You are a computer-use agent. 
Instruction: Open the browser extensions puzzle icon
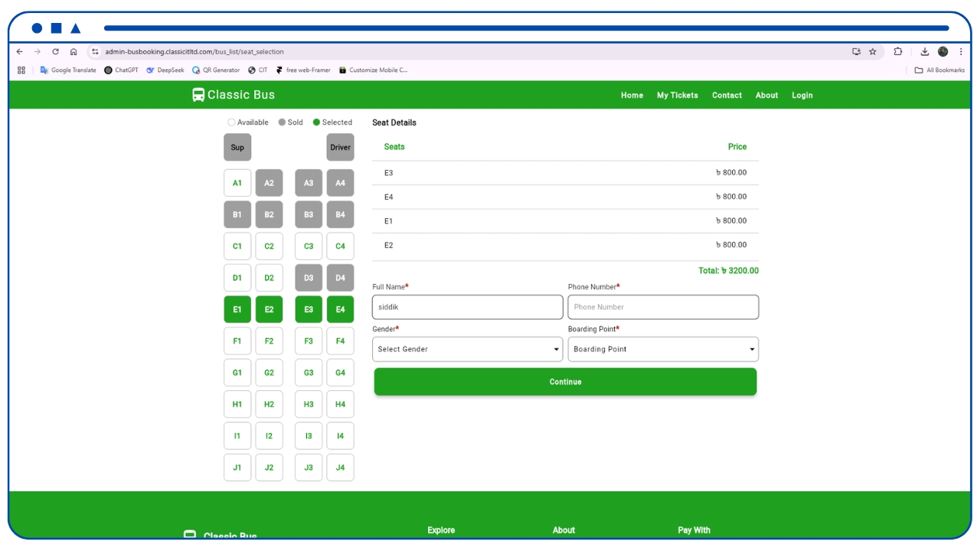(x=898, y=52)
